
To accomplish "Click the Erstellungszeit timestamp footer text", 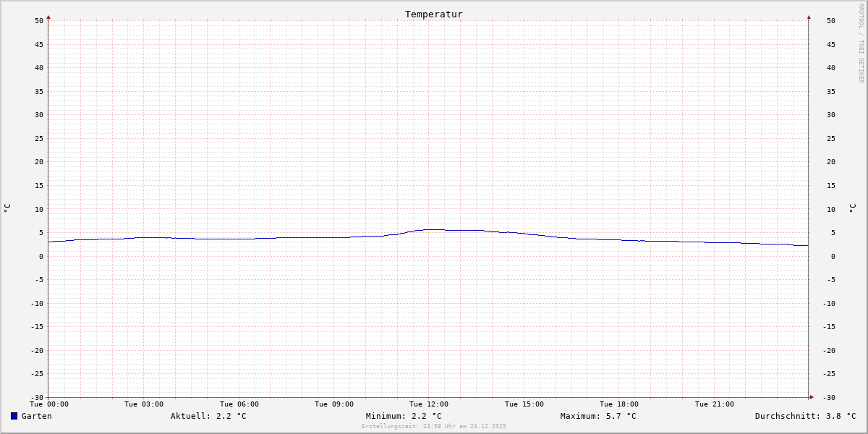I will [434, 427].
